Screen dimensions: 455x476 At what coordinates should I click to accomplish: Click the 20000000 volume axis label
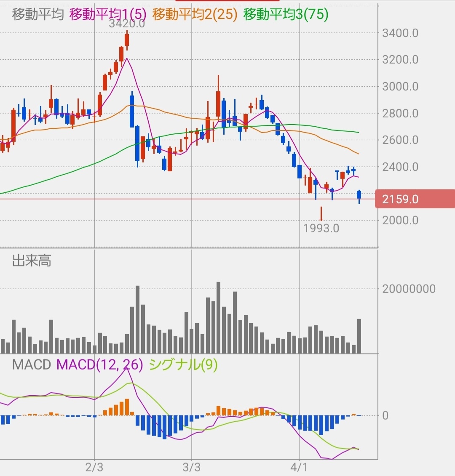[409, 289]
